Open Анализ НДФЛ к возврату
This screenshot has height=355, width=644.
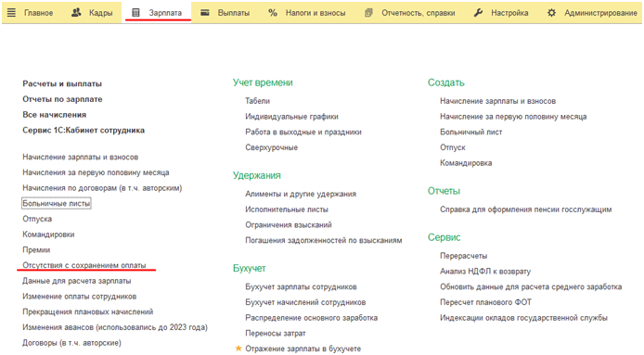[x=485, y=272]
